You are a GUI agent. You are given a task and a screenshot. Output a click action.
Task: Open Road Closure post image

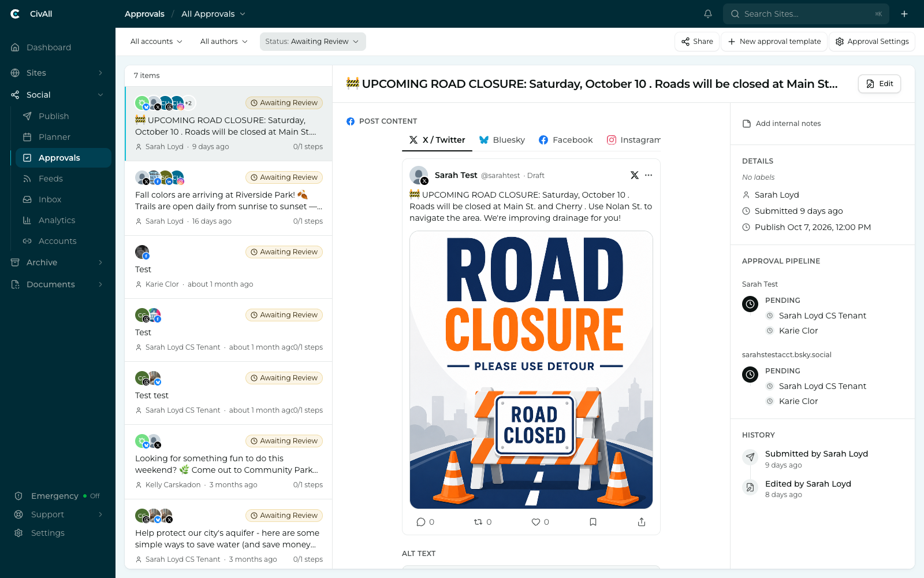(531, 370)
